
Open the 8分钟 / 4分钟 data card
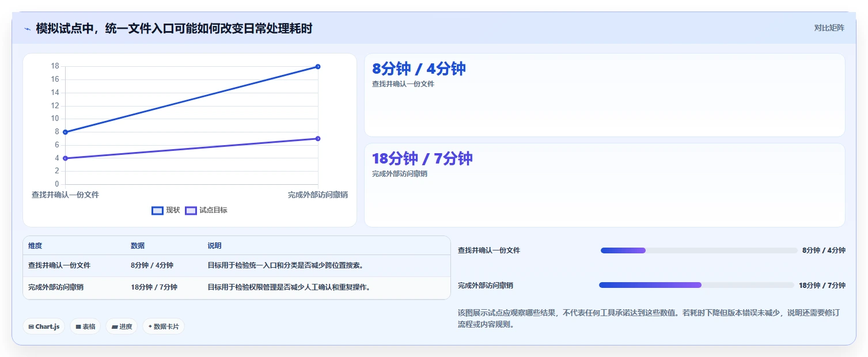[605, 95]
